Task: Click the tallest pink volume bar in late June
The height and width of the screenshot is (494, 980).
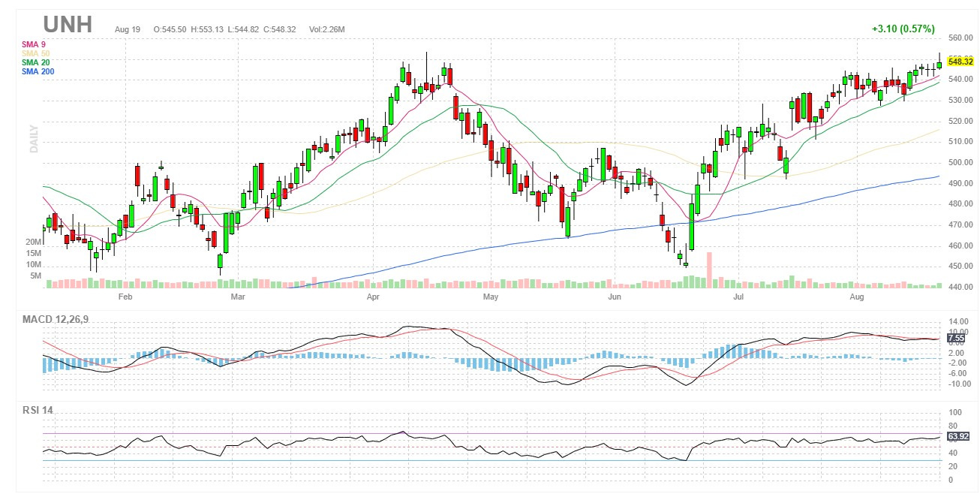Action: [x=709, y=270]
